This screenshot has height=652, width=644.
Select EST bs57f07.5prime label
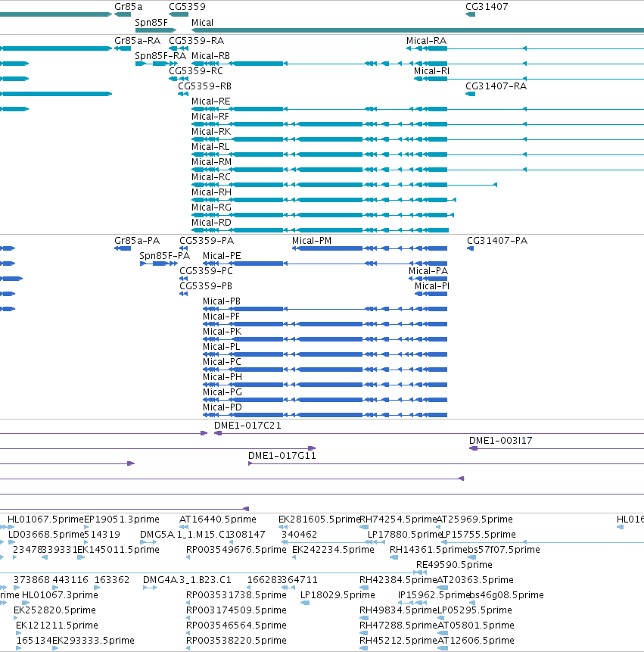click(505, 550)
